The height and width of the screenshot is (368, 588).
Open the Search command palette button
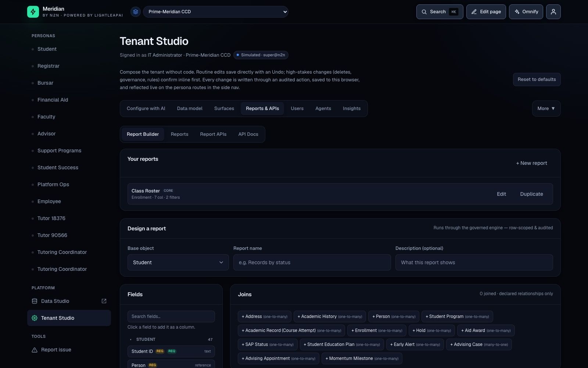tap(440, 12)
